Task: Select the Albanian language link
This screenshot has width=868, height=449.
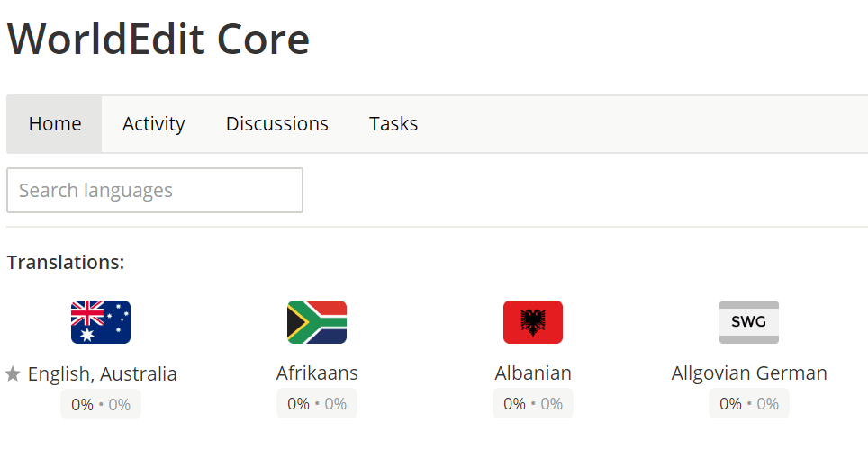Action: click(x=533, y=373)
